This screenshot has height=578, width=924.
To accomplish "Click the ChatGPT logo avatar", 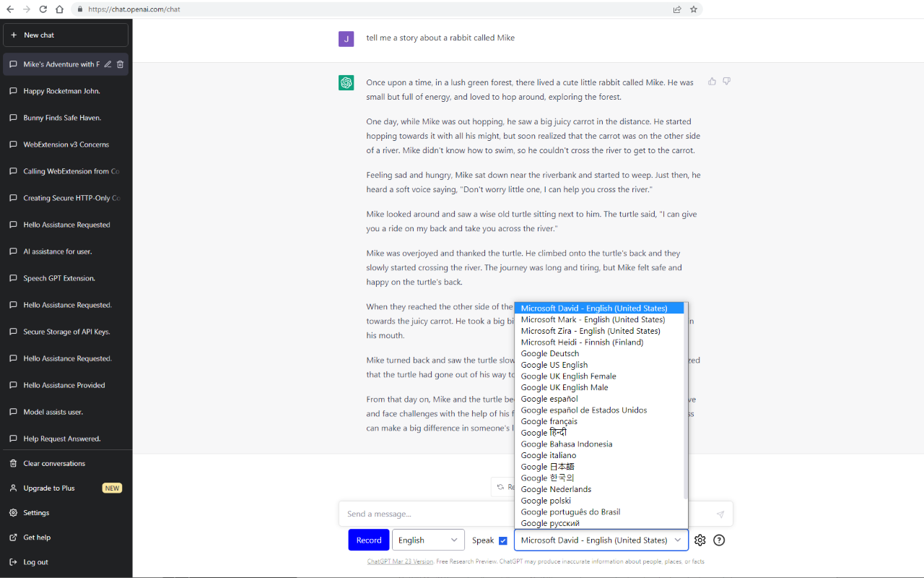I will pyautogui.click(x=346, y=82).
